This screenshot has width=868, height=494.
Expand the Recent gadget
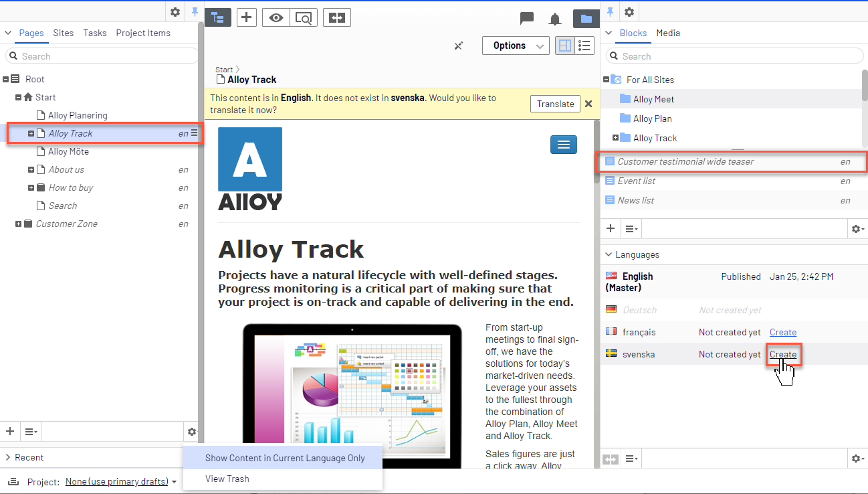point(8,457)
